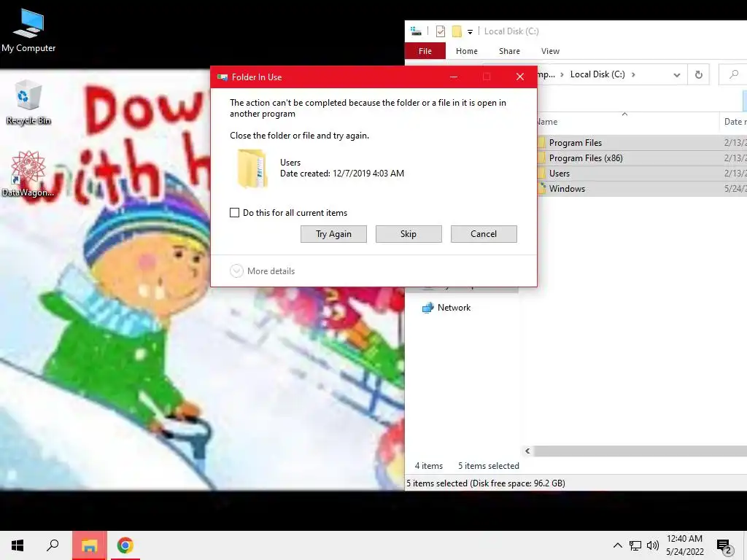Select the Program Files (x86) folder
Image resolution: width=747 pixels, height=560 pixels.
tap(642, 158)
